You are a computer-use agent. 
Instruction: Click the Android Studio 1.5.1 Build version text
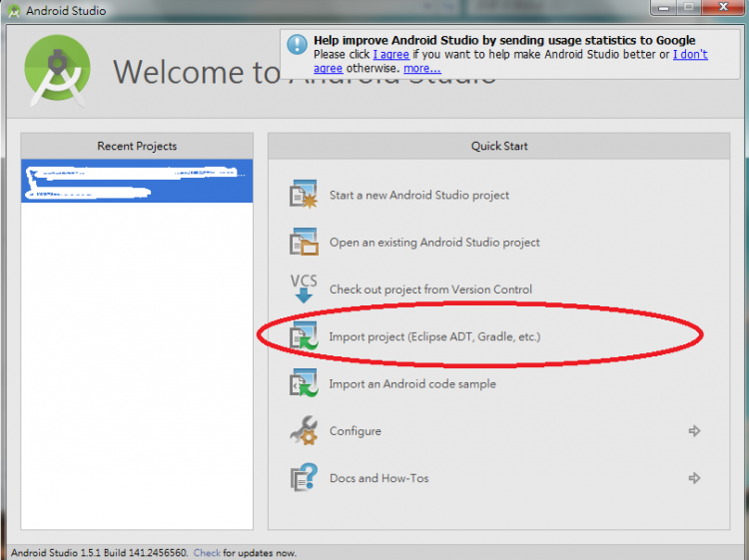click(x=99, y=553)
